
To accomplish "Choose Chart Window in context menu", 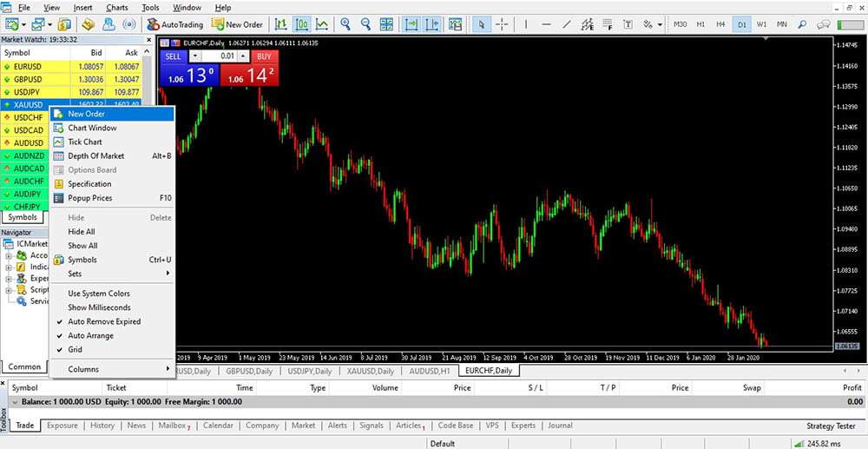I will click(x=112, y=128).
